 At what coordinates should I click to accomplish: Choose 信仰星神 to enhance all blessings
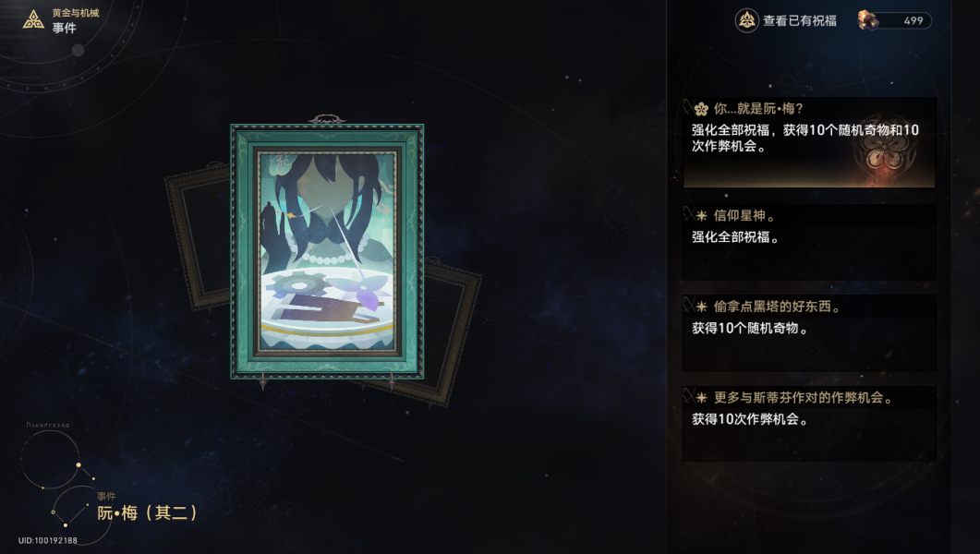click(x=809, y=242)
